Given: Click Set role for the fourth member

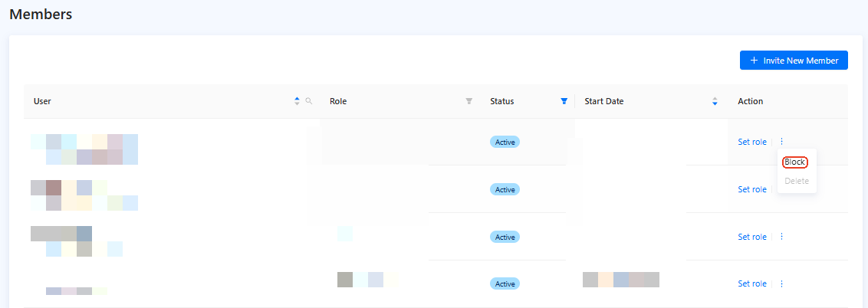Looking at the screenshot, I should pos(752,283).
